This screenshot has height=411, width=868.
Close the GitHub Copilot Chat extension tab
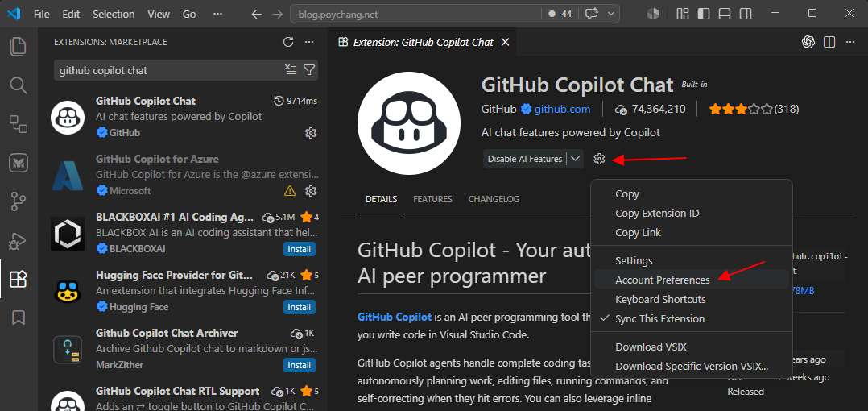click(x=505, y=42)
